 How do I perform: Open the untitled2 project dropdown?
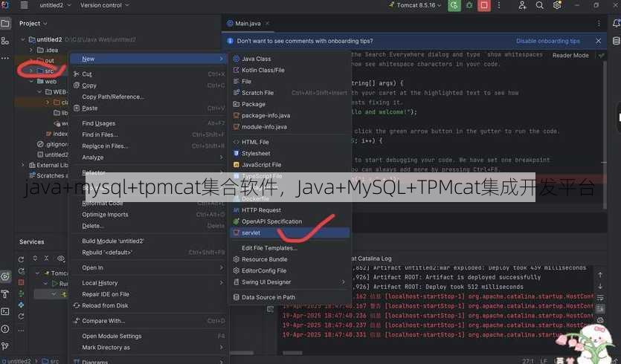pos(55,5)
